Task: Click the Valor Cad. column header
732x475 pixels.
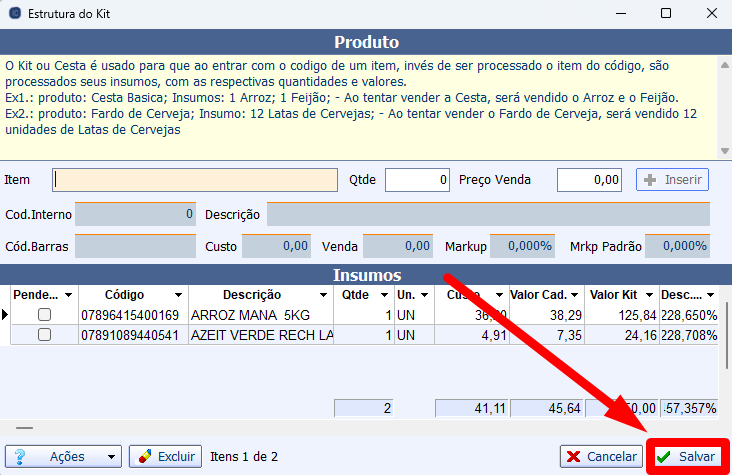Action: click(x=540, y=296)
